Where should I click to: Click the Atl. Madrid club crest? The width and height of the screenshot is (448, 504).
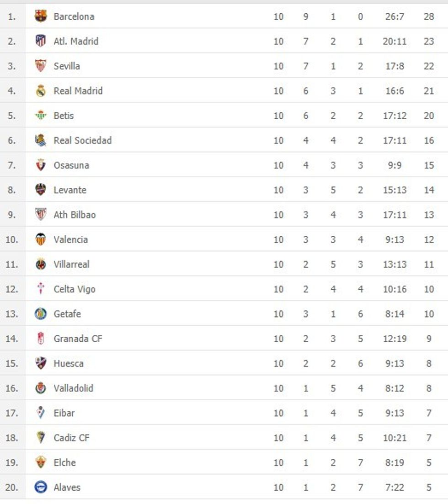pyautogui.click(x=41, y=41)
